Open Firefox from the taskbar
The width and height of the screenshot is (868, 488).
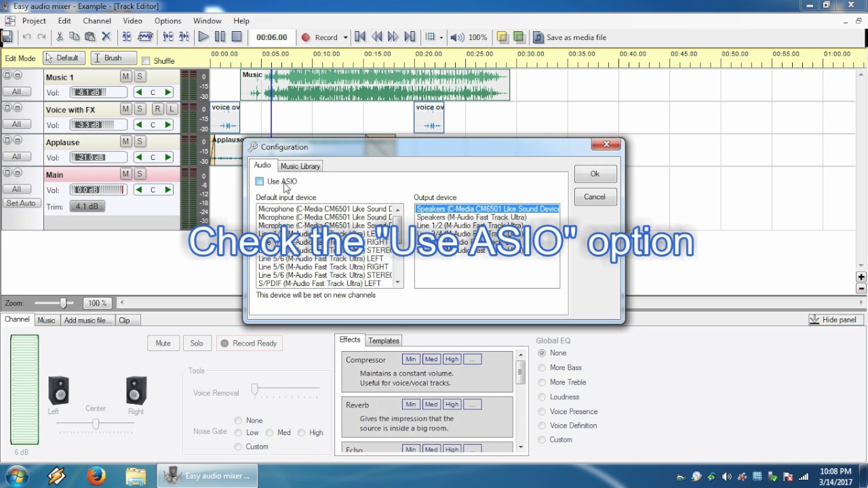96,476
